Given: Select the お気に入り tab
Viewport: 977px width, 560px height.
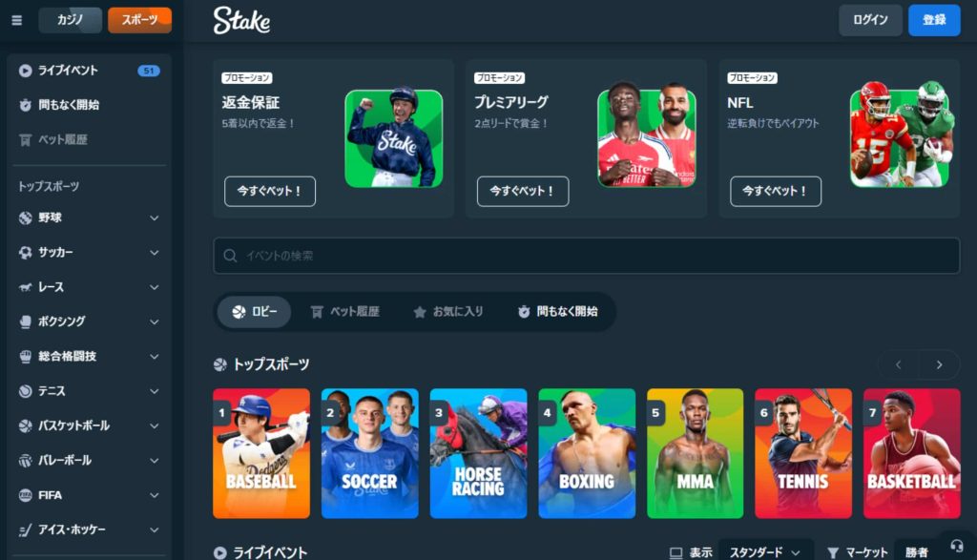Looking at the screenshot, I should point(448,311).
